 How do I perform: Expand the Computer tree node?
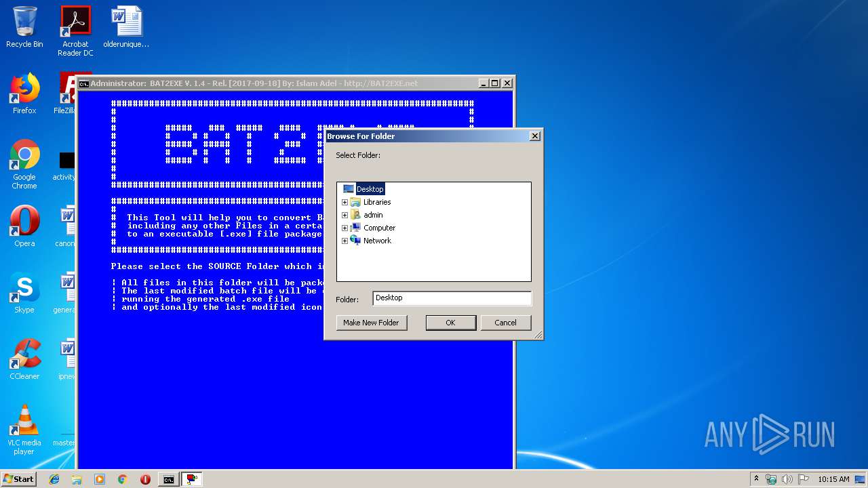point(344,228)
